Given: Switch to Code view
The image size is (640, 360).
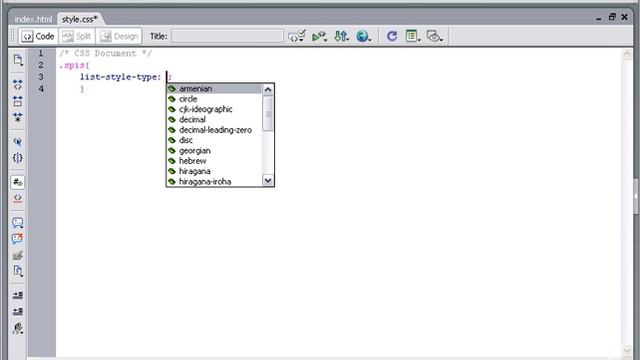Looking at the screenshot, I should click(38, 36).
